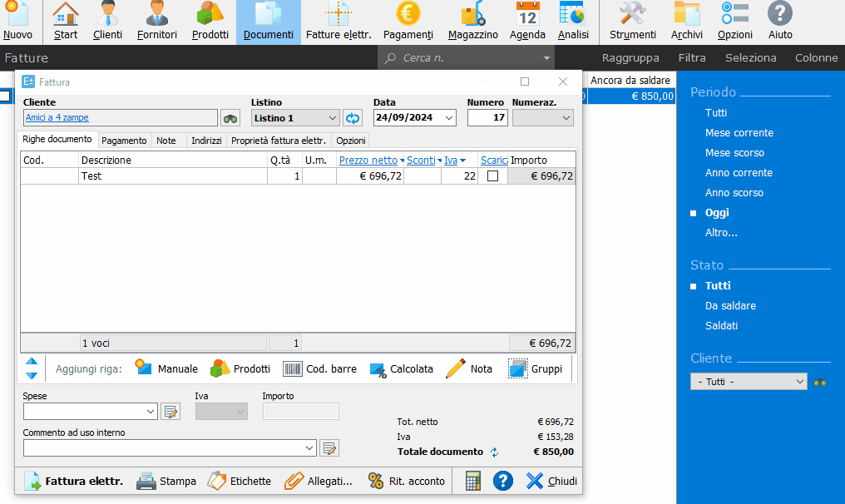This screenshot has width=845, height=504.
Task: Select Mese corrente period
Action: coord(739,132)
